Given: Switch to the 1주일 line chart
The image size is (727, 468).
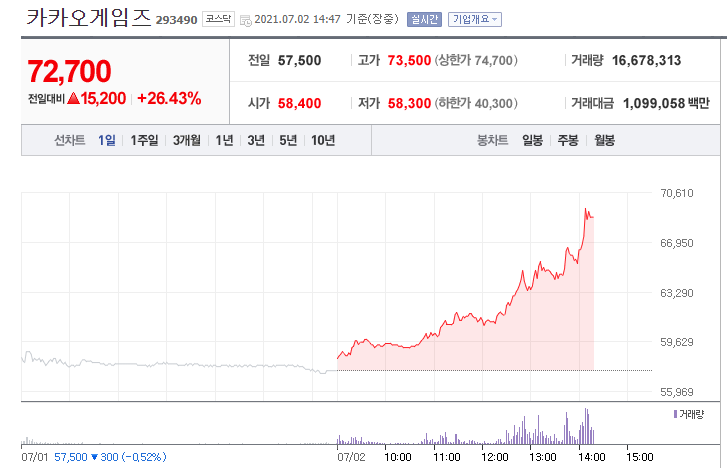Looking at the screenshot, I should (x=144, y=140).
